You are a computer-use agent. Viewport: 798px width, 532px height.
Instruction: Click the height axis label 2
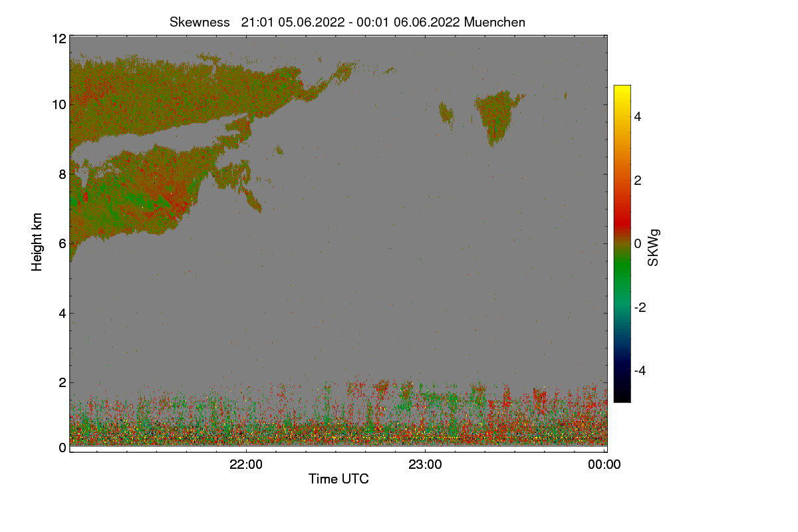[62, 382]
